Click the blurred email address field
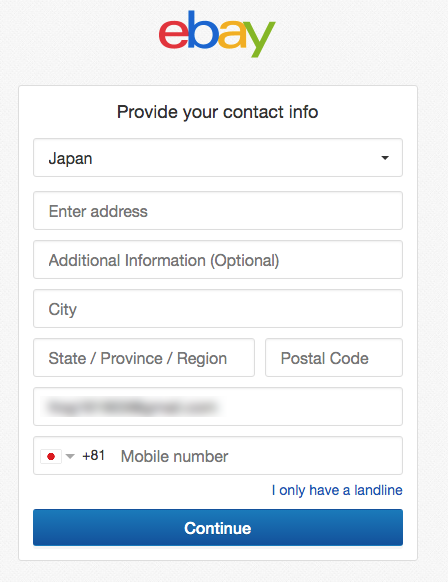The height and width of the screenshot is (582, 448). 218,407
